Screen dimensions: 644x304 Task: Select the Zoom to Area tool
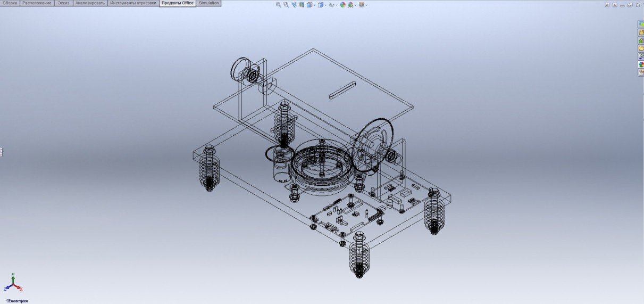click(x=286, y=5)
